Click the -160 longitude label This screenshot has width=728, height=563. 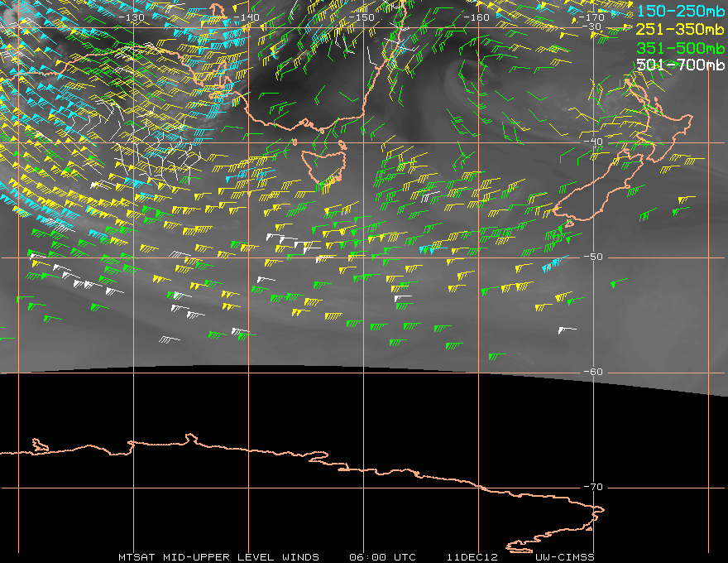click(477, 17)
